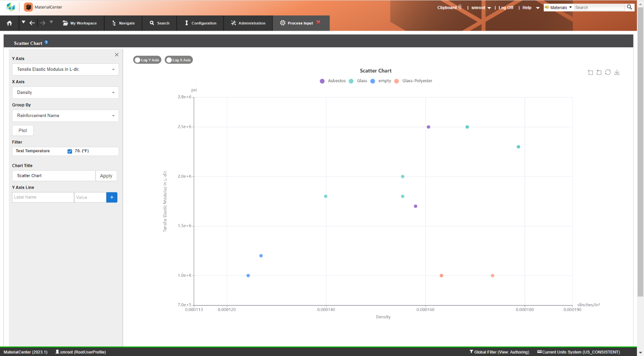Viewport: 644px width, 356px height.
Task: Toggle Log X Axis switch
Action: pyautogui.click(x=179, y=60)
